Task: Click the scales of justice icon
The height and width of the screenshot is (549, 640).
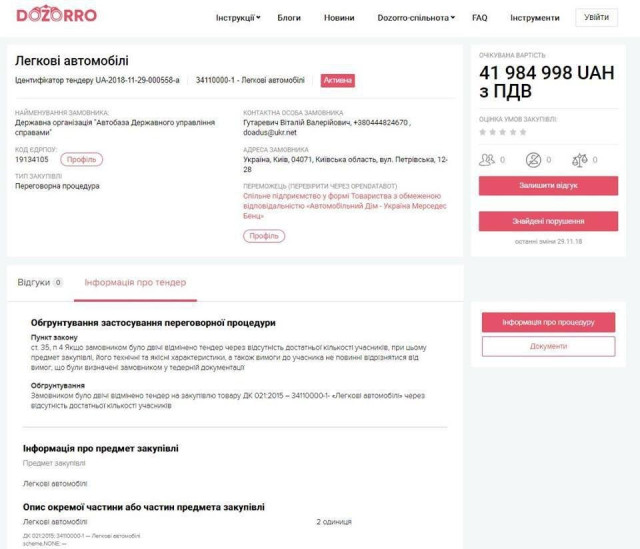Action: [579, 159]
